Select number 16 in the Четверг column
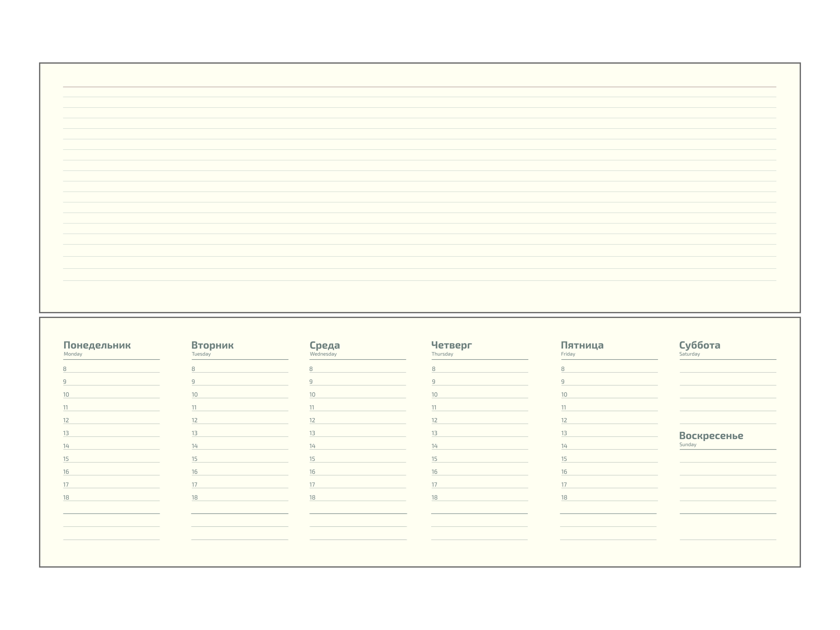The height and width of the screenshot is (630, 840). pyautogui.click(x=434, y=472)
